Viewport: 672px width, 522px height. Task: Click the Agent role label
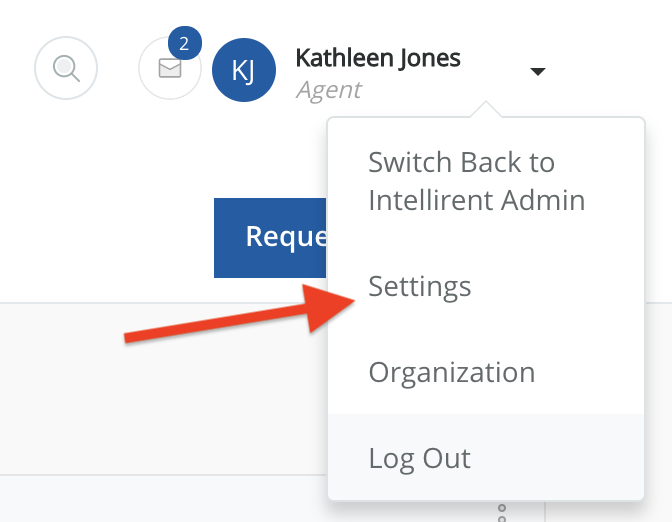(329, 90)
